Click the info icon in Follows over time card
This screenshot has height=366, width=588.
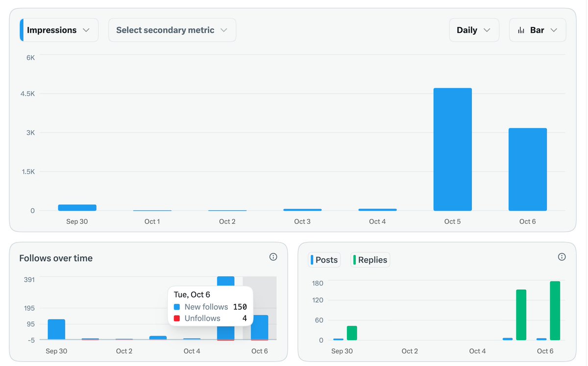click(x=273, y=257)
